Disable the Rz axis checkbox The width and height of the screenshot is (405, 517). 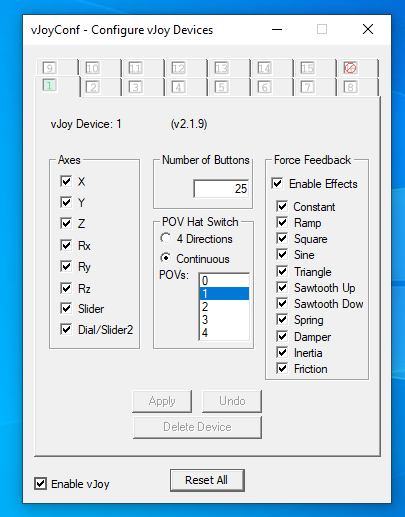pyautogui.click(x=66, y=288)
